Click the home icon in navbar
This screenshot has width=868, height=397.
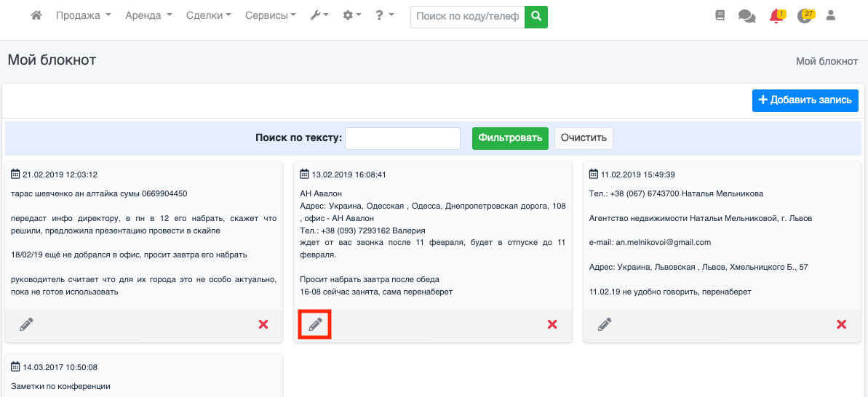click(x=36, y=15)
